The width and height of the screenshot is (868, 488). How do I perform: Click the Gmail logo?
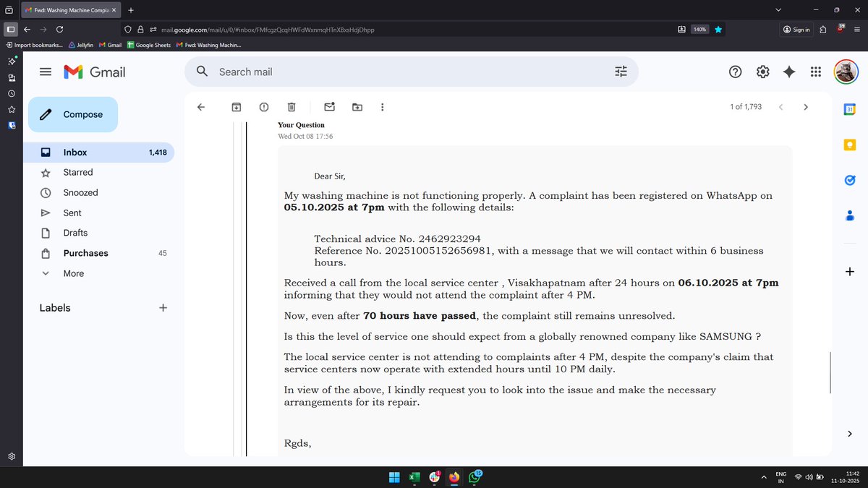(x=95, y=72)
